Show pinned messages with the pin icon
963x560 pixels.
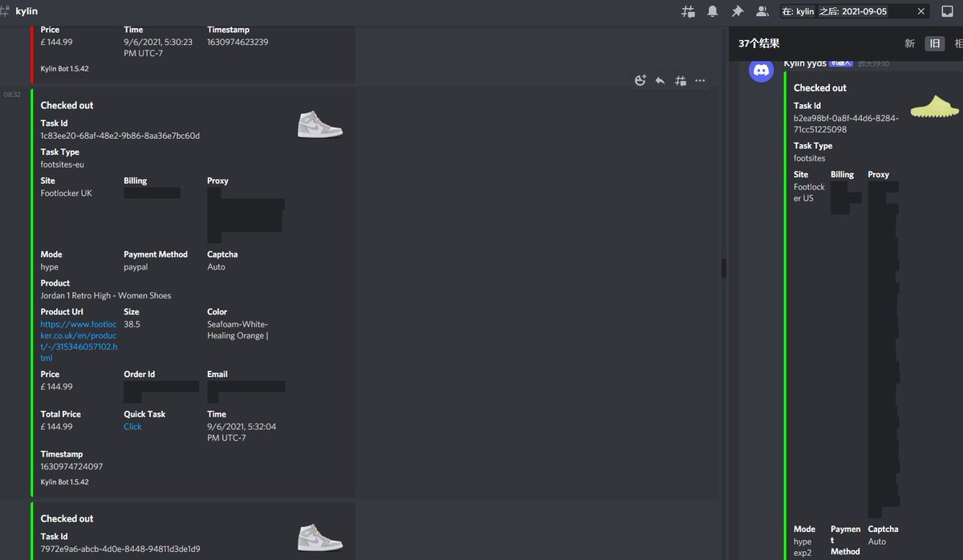(x=737, y=11)
